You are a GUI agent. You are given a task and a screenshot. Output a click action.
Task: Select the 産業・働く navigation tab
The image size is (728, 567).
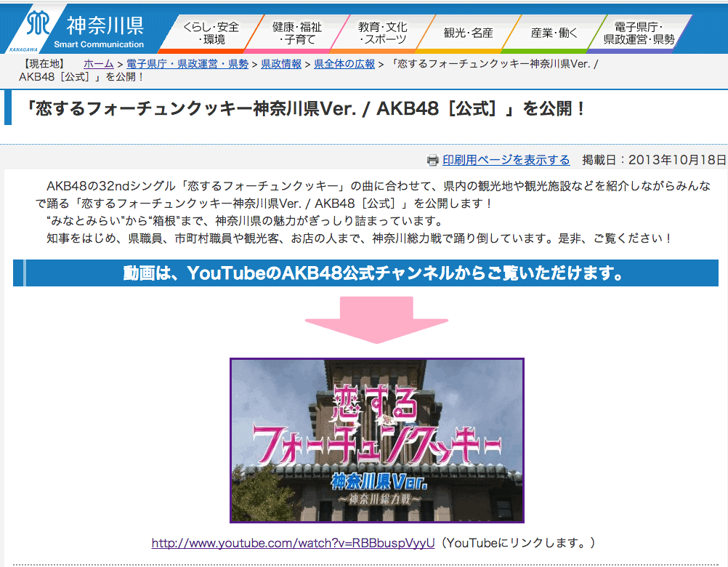(x=554, y=33)
